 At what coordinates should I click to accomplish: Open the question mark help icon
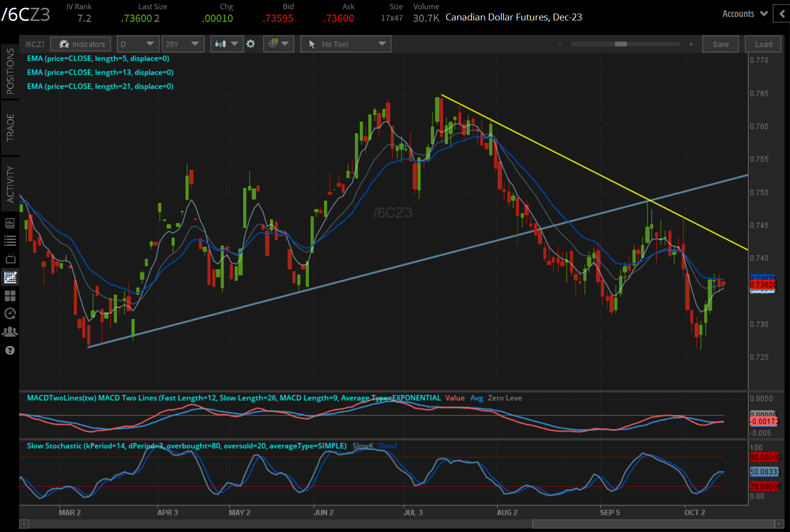(10, 350)
